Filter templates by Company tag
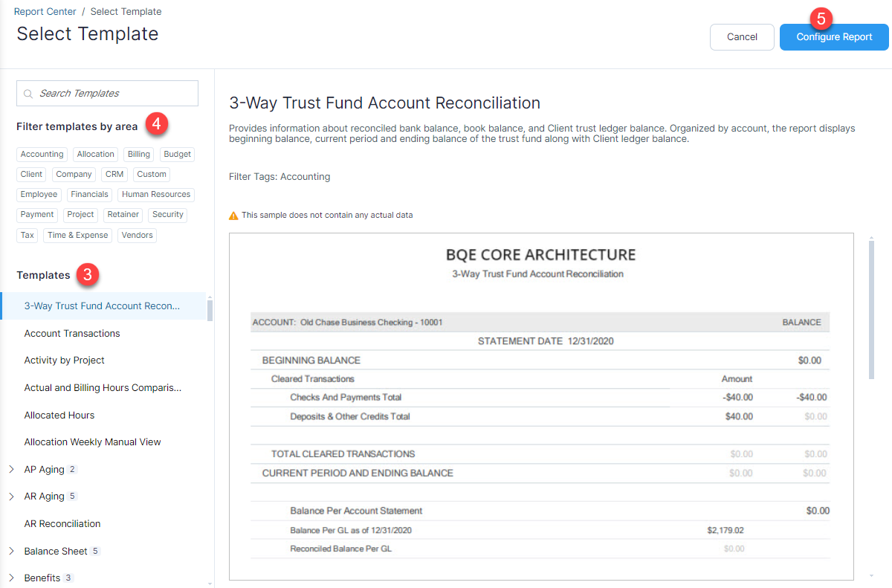This screenshot has width=892, height=588. [74, 175]
